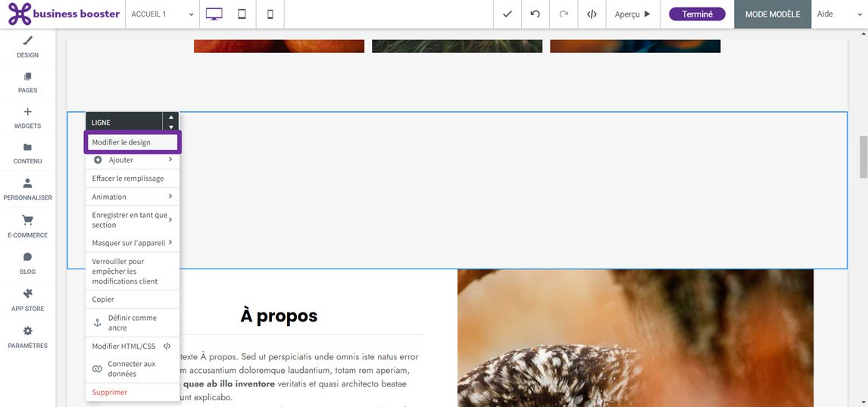The width and height of the screenshot is (868, 407).
Task: Switch to mobile phone preview icon
Action: click(270, 14)
